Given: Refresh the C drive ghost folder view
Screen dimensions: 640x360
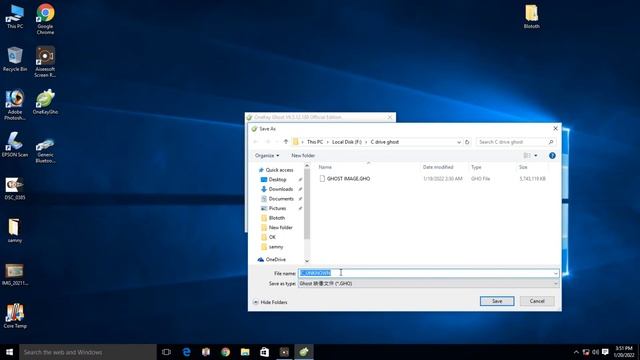Looking at the screenshot, I should point(467,142).
